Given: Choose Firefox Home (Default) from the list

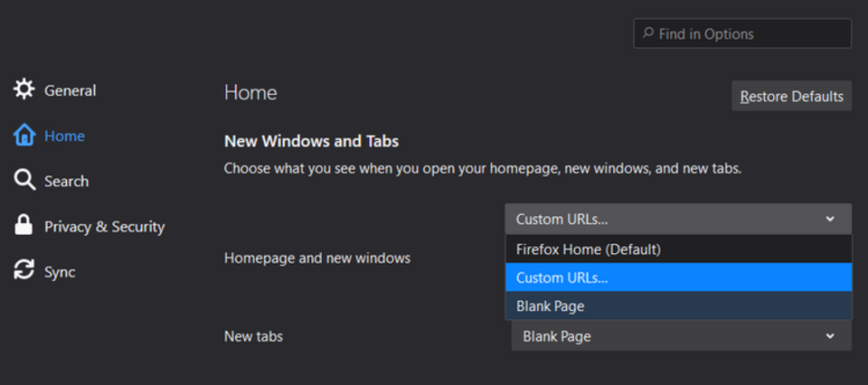Looking at the screenshot, I should click(678, 249).
